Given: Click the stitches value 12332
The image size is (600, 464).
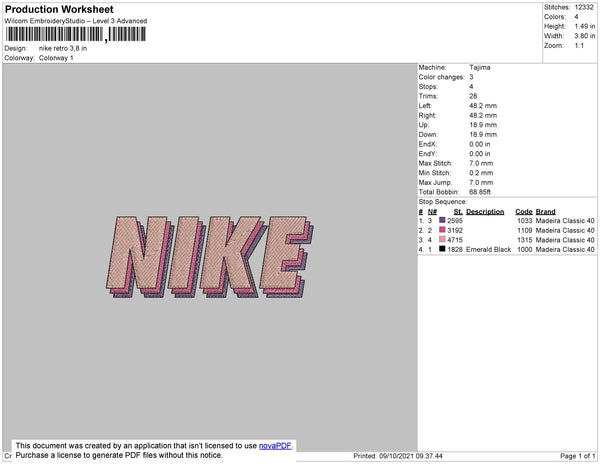Looking at the screenshot, I should (x=584, y=7).
